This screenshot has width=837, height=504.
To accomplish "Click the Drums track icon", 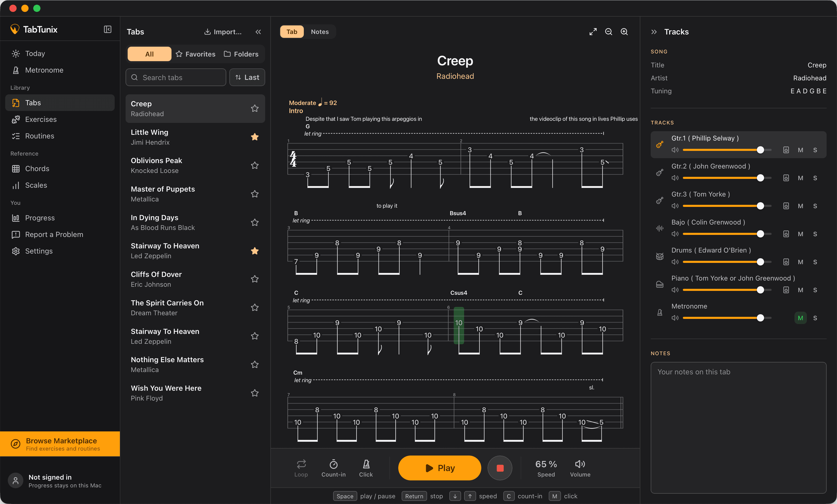I will 659,257.
